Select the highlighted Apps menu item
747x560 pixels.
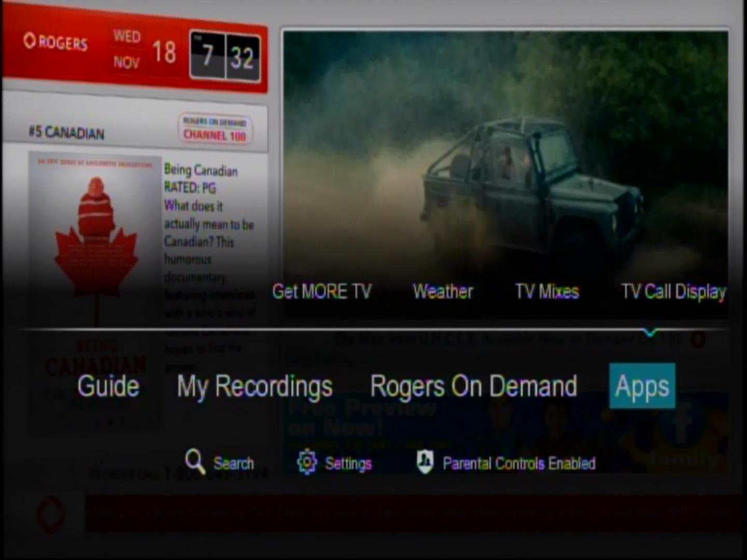pos(642,386)
